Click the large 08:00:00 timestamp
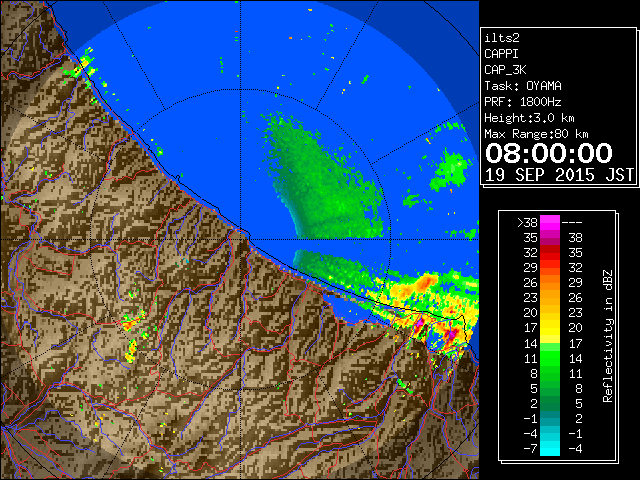This screenshot has width=640, height=480. click(x=549, y=153)
